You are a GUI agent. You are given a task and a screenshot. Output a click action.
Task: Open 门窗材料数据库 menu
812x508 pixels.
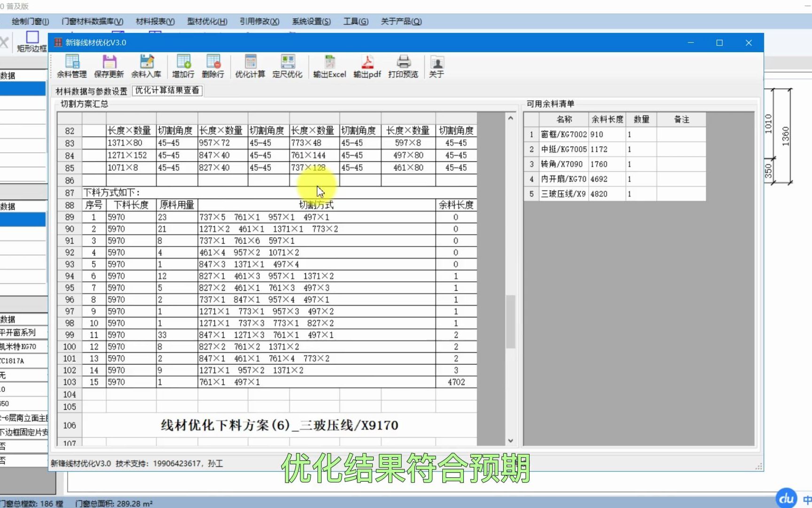(92, 21)
